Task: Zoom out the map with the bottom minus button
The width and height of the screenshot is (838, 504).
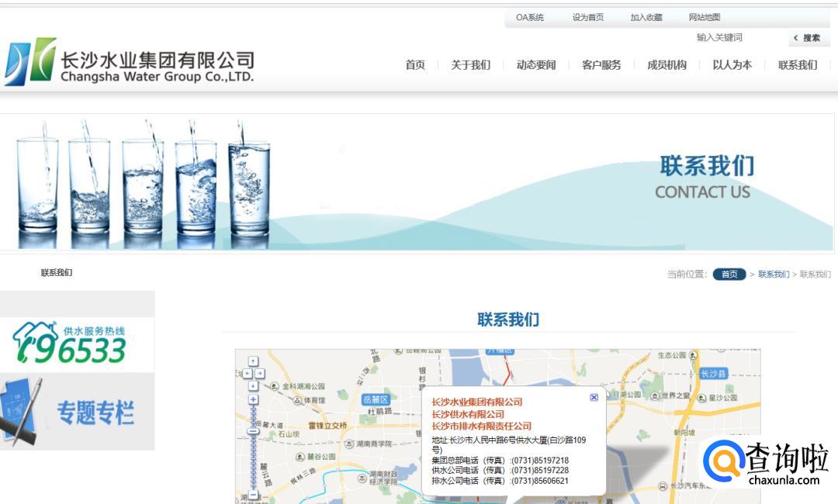Action: click(253, 495)
